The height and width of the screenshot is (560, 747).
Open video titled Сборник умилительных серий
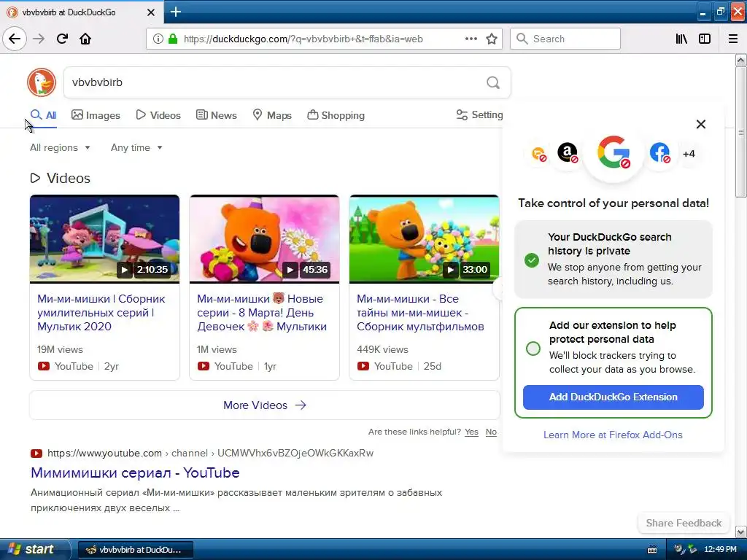pos(101,313)
